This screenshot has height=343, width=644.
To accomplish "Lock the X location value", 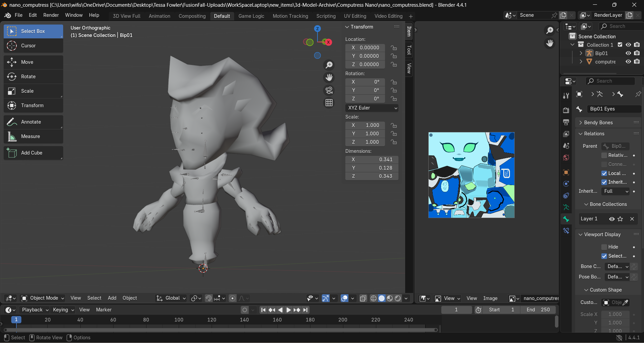I will pyautogui.click(x=394, y=48).
